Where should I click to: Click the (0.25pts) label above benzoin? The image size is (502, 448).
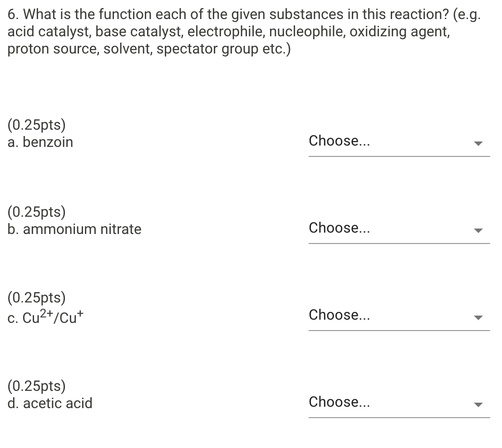(36, 125)
